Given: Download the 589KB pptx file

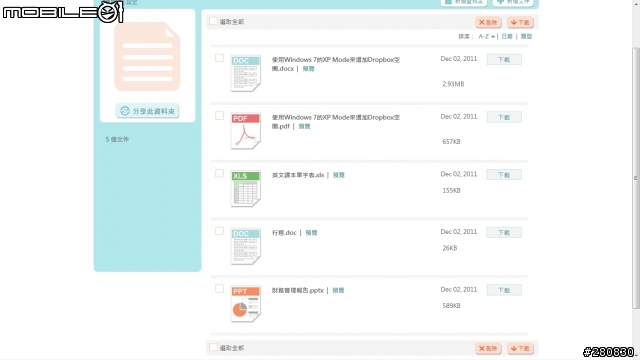Looking at the screenshot, I should 504,290.
